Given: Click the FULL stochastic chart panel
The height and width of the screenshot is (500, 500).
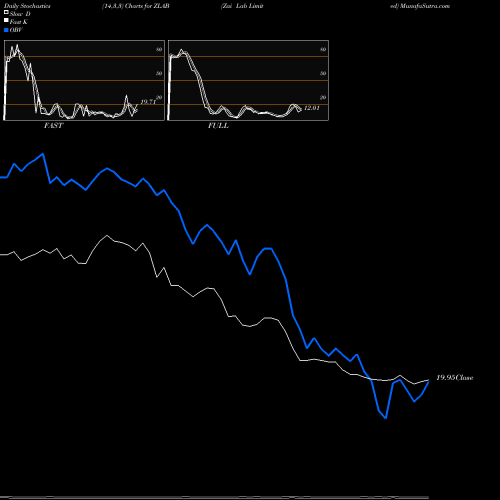Looking at the screenshot, I should pos(248,80).
